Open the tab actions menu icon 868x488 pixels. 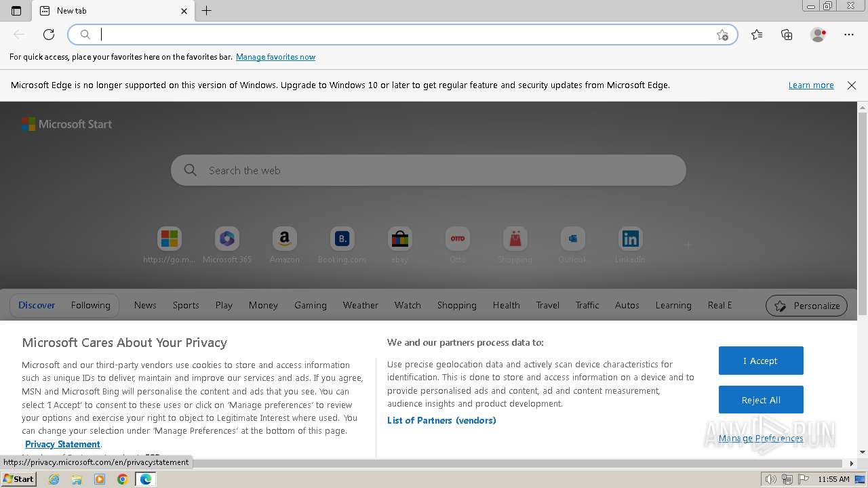16,11
